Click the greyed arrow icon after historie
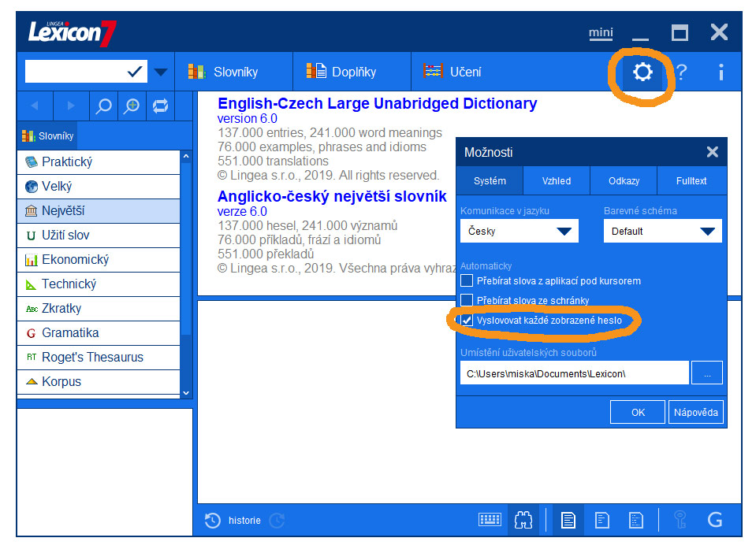 click(x=277, y=520)
